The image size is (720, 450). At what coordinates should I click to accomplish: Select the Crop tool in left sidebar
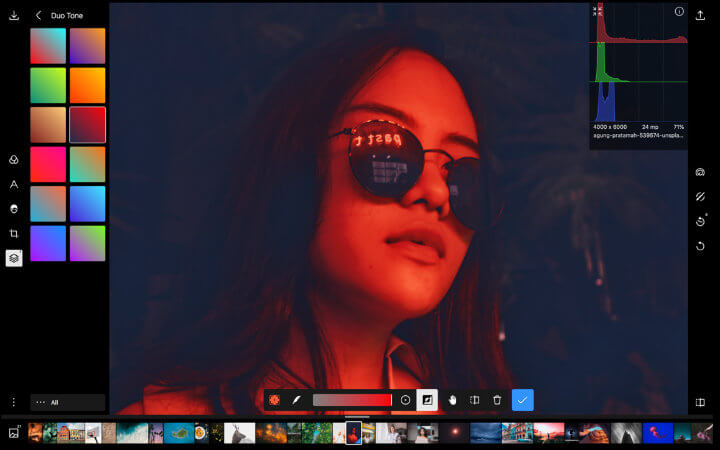[x=14, y=234]
